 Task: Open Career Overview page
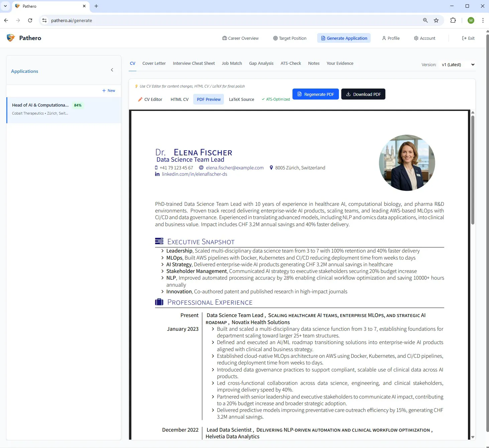click(240, 38)
